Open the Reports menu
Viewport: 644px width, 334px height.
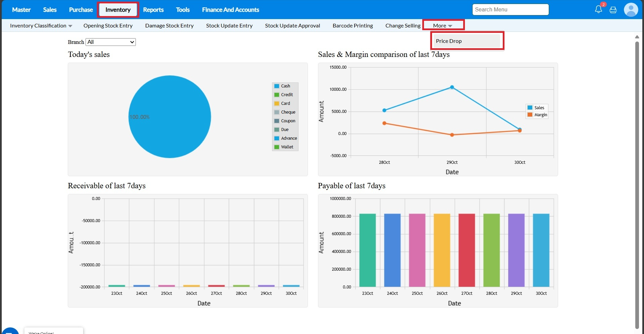(x=153, y=10)
